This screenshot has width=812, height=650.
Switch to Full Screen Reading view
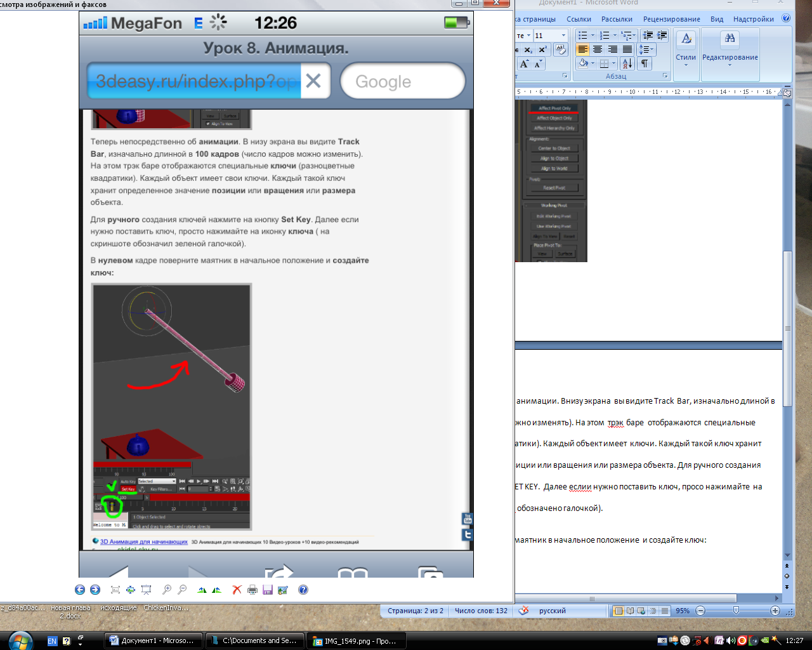630,611
